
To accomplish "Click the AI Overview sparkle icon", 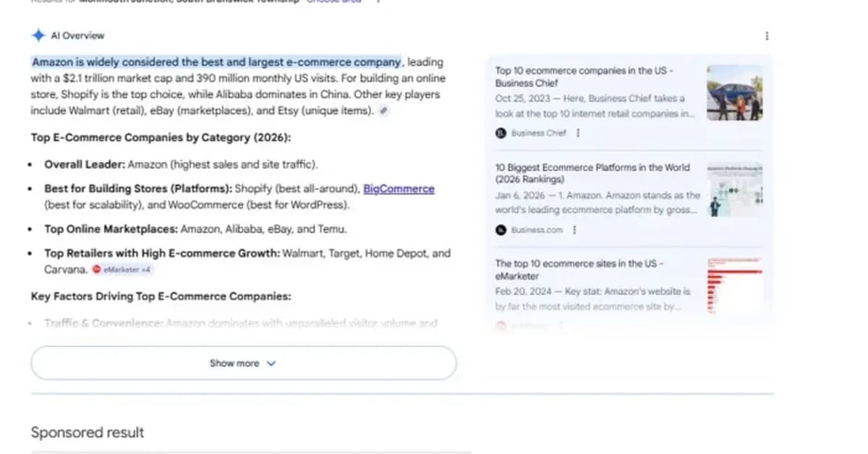I will point(38,35).
